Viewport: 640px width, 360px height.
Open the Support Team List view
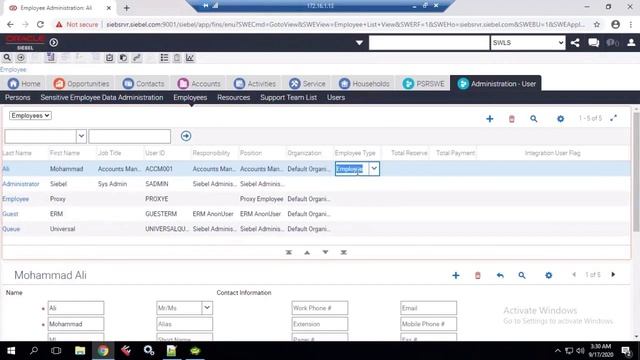click(289, 98)
